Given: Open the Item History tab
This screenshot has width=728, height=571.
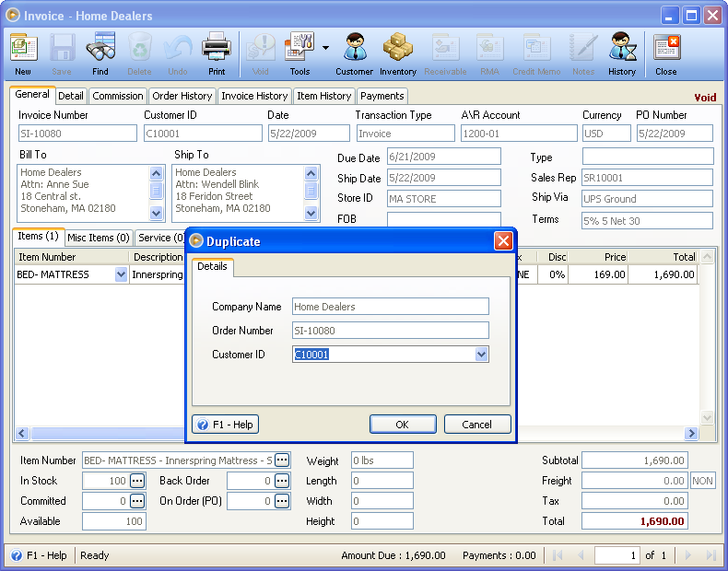Looking at the screenshot, I should tap(324, 96).
